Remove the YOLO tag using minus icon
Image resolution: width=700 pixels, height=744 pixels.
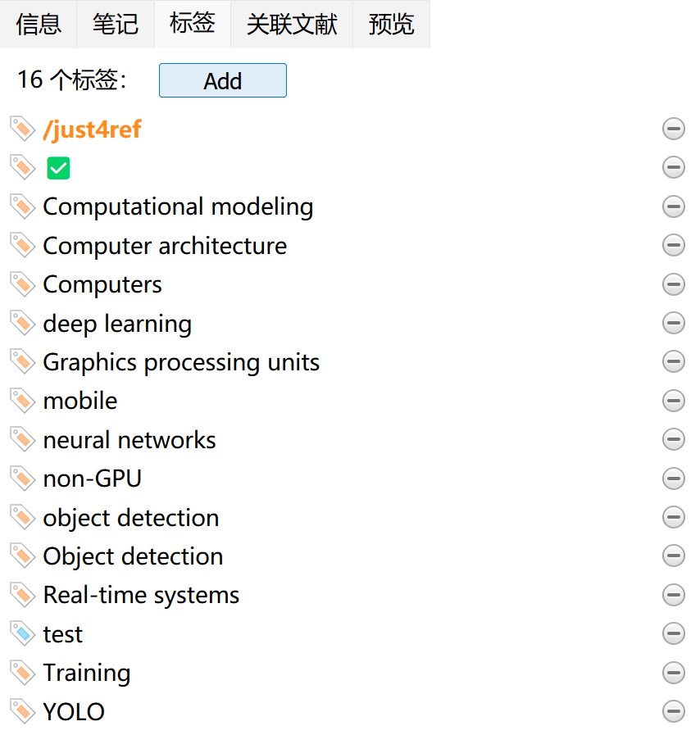[x=673, y=711]
